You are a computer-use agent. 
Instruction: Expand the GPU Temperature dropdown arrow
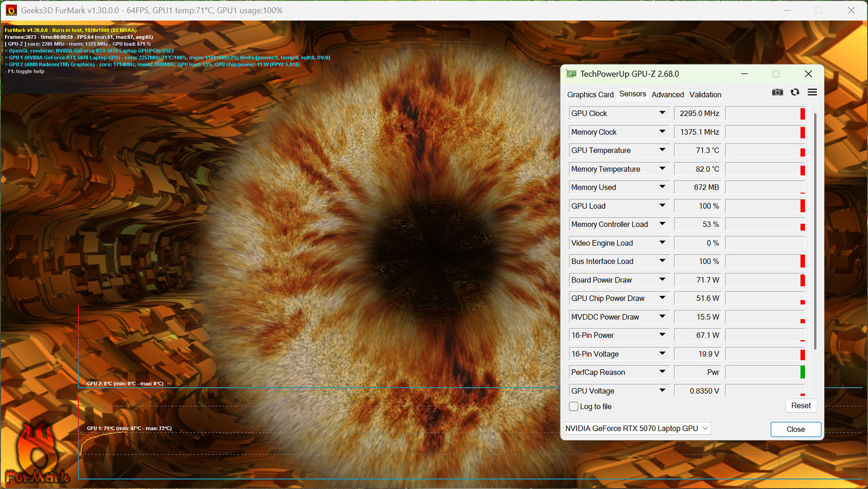[662, 150]
